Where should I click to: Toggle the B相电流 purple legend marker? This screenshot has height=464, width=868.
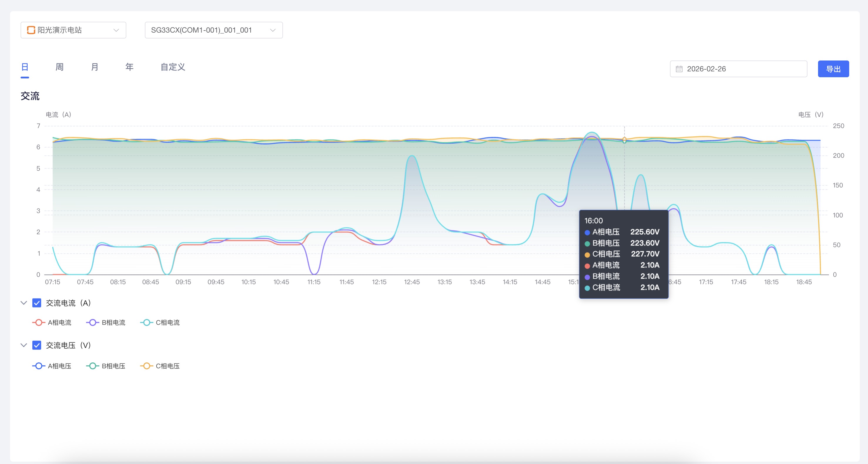click(x=93, y=322)
